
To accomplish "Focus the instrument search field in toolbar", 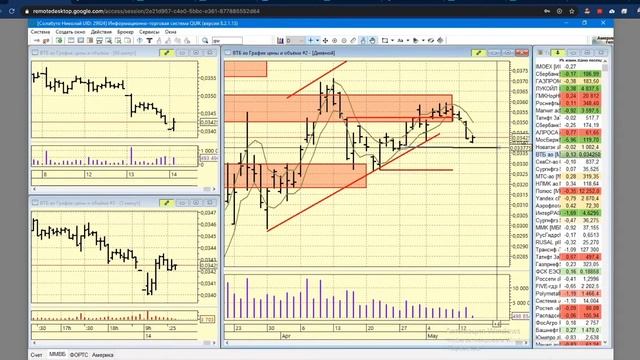I will [x=227, y=40].
